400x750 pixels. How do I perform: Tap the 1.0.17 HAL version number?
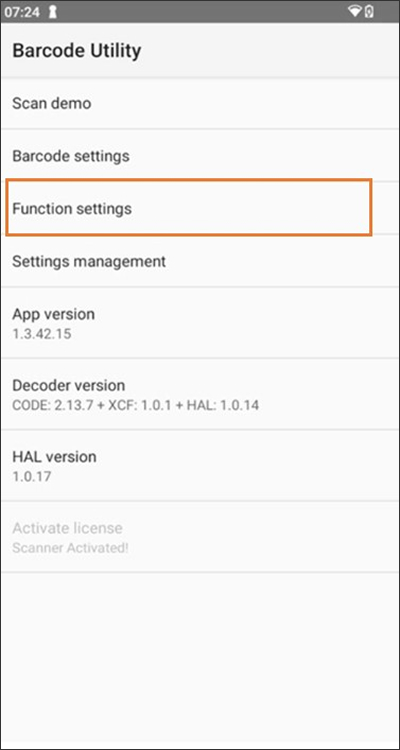tap(32, 477)
